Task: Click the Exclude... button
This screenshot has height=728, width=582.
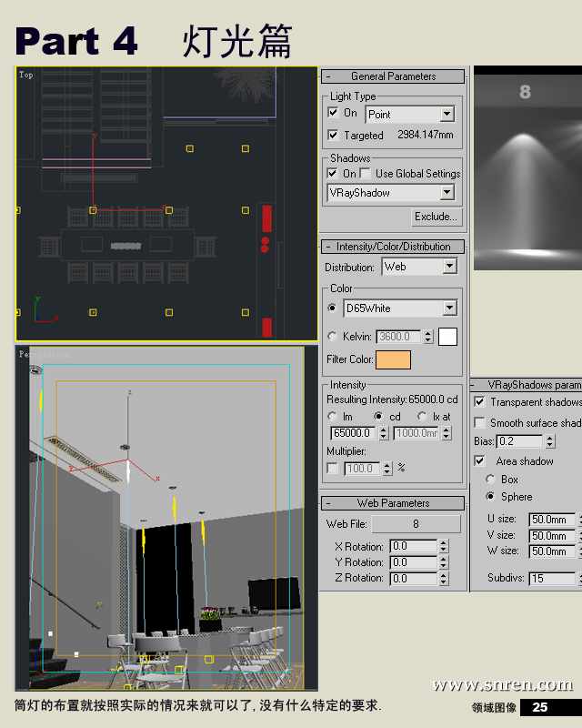Action: [436, 217]
